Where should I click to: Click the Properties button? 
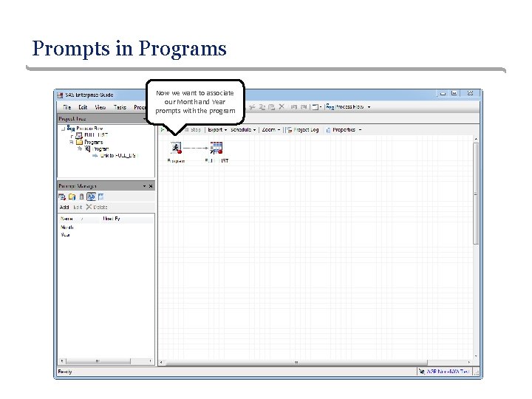[341, 129]
